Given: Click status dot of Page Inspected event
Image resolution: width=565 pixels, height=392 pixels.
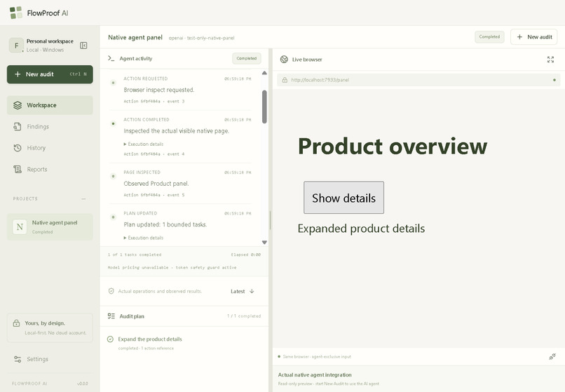Looking at the screenshot, I should coord(113,176).
